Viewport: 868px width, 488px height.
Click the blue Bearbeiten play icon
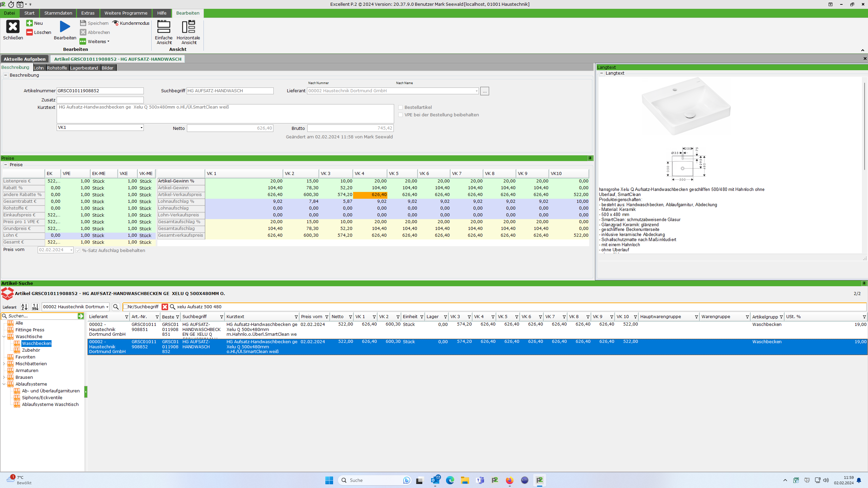pyautogui.click(x=65, y=26)
